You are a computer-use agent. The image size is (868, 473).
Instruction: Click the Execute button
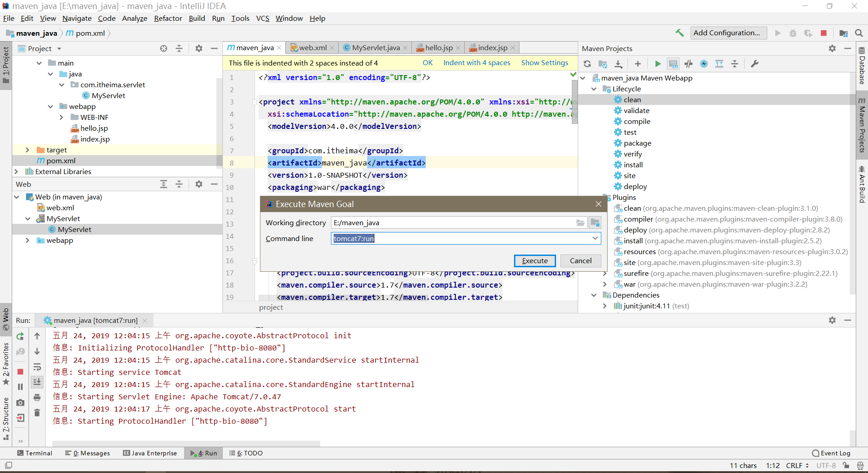(x=535, y=260)
